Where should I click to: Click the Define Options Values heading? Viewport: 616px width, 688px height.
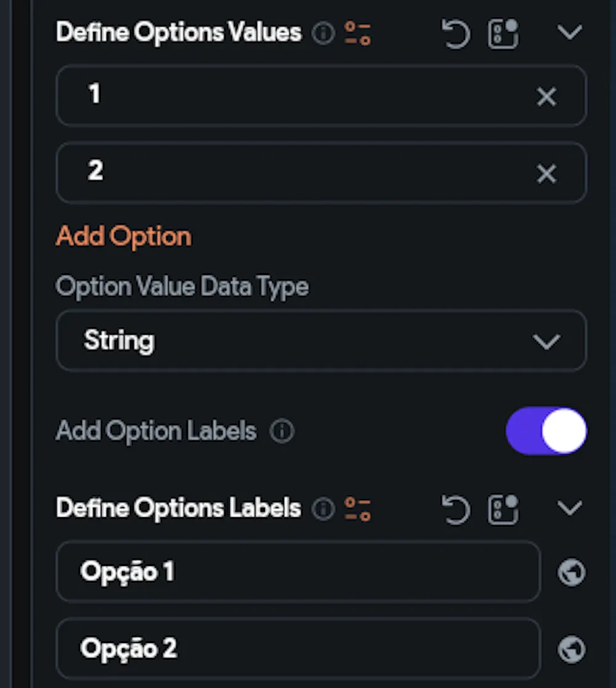[179, 33]
